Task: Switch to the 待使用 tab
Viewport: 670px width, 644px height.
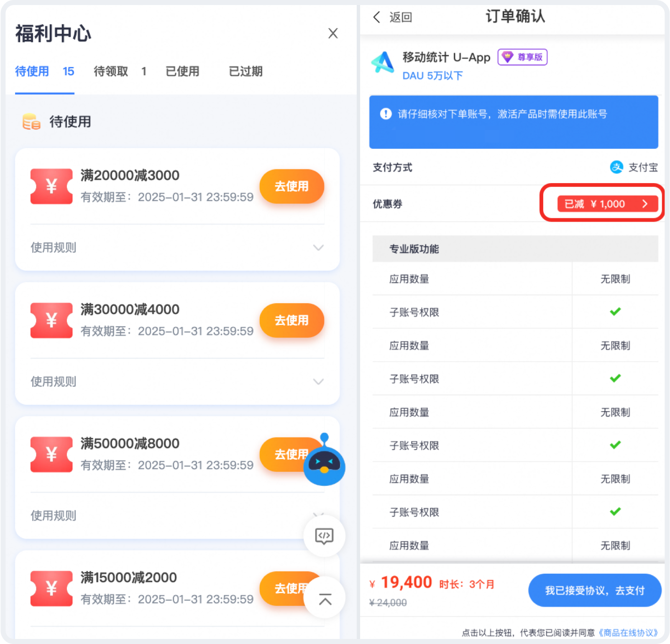Action: (44, 72)
